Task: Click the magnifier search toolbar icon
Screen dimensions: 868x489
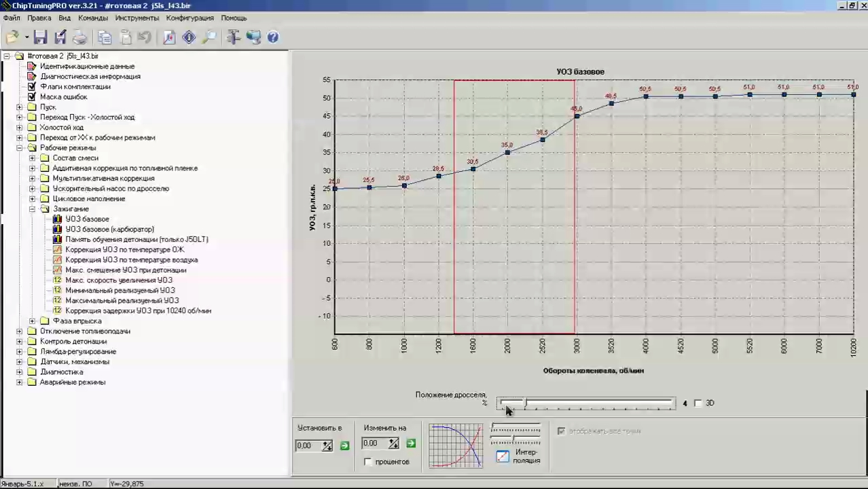Action: (x=209, y=37)
